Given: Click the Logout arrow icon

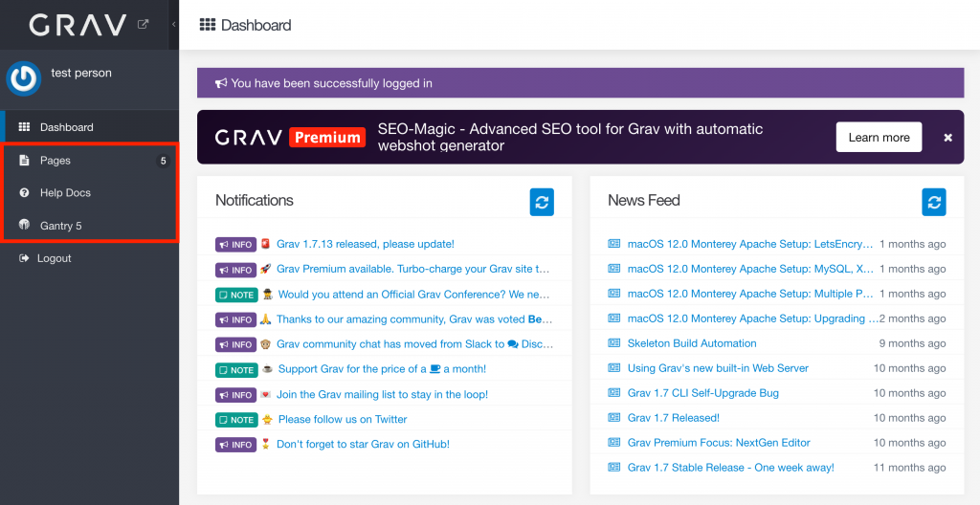Looking at the screenshot, I should pos(24,257).
